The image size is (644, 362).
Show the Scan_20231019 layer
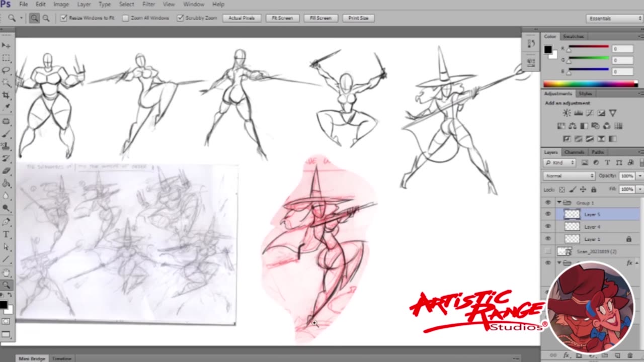click(548, 251)
